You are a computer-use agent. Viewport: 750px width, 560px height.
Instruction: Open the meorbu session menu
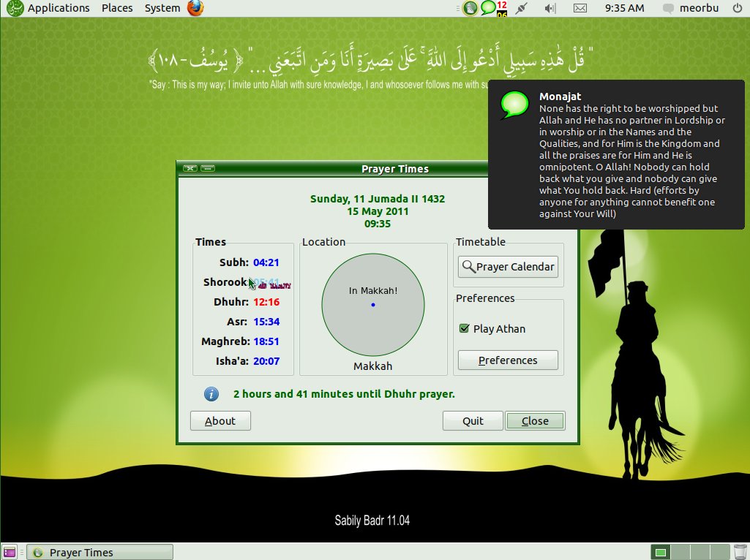[x=700, y=8]
